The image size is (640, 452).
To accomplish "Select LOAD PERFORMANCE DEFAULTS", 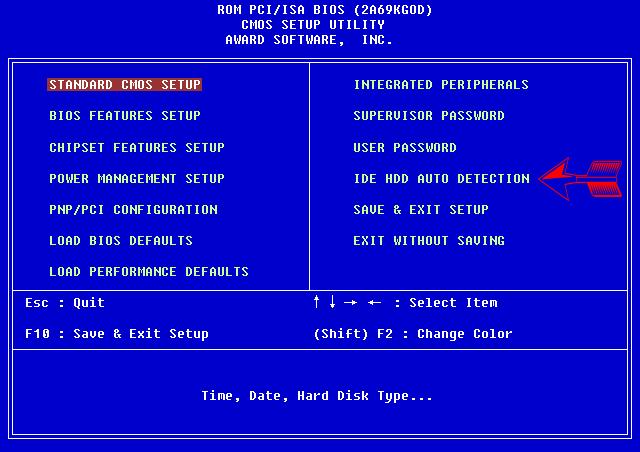I will (x=149, y=272).
